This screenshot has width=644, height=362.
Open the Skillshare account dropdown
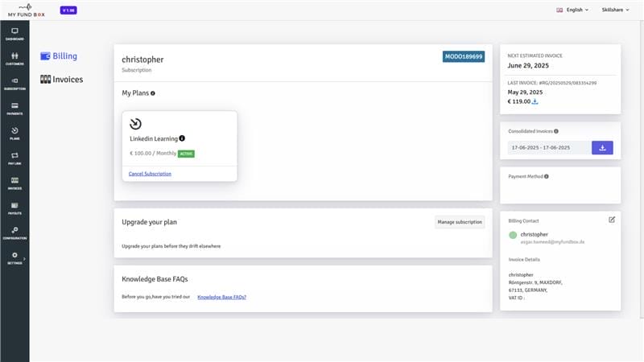[617, 10]
